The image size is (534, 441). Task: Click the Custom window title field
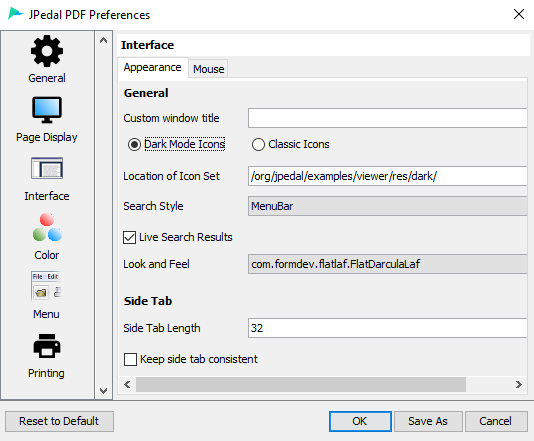click(388, 118)
